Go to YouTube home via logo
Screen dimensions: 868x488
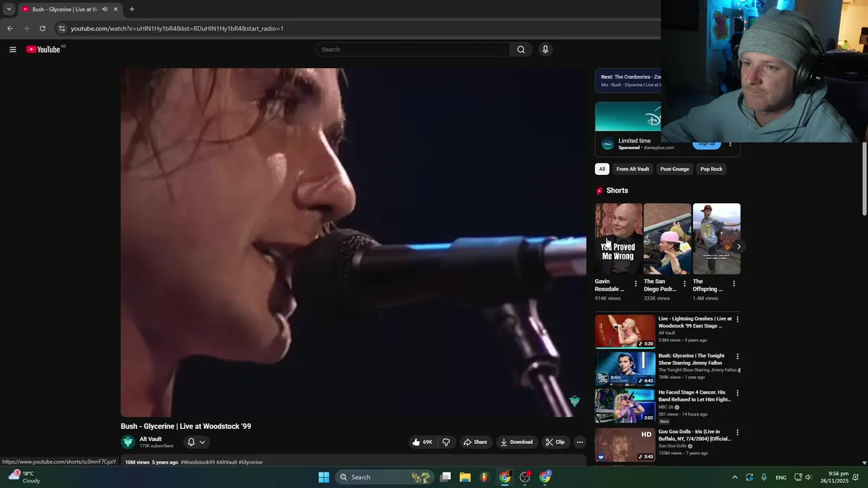(x=43, y=49)
